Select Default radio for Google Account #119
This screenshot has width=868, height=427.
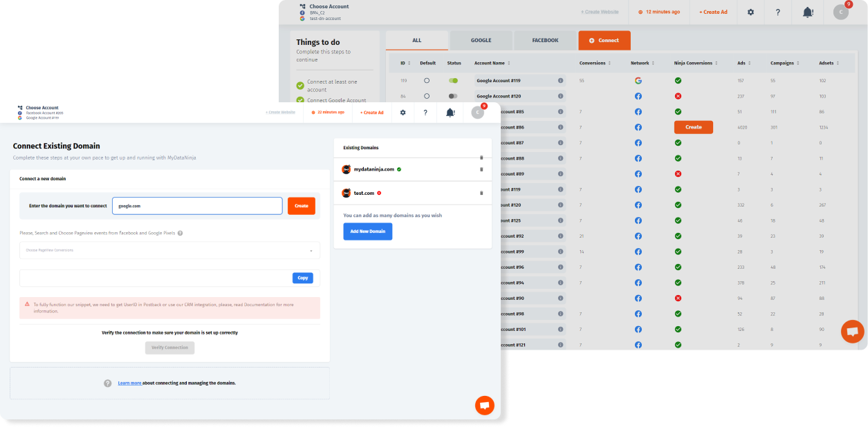click(x=427, y=81)
